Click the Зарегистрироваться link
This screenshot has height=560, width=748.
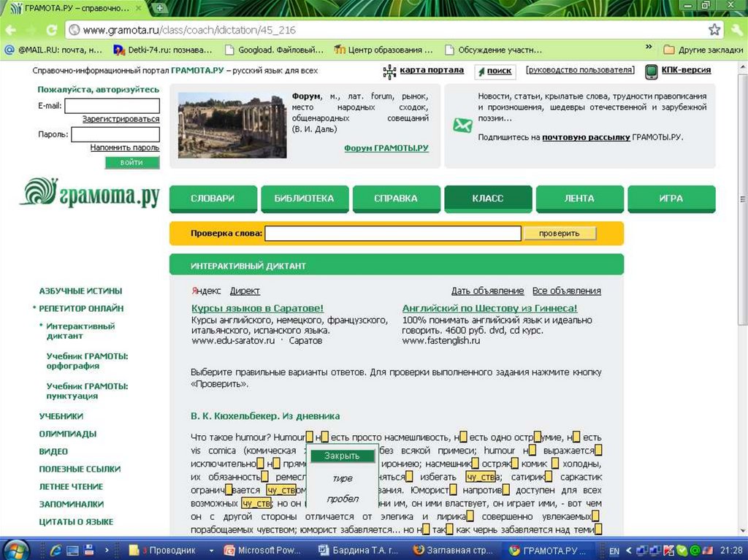121,118
